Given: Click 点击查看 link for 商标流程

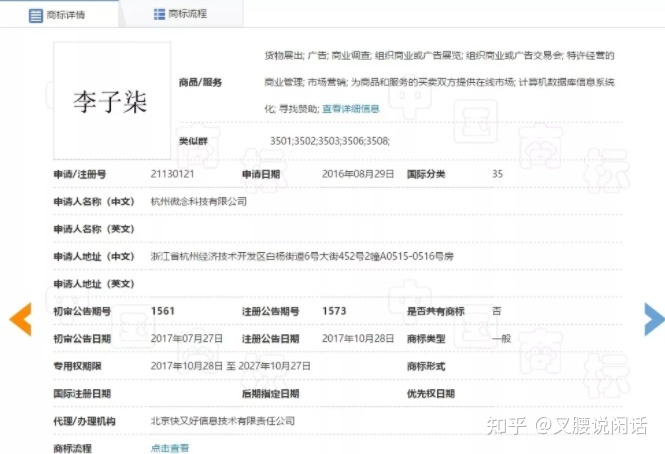Looking at the screenshot, I should click(x=170, y=448).
